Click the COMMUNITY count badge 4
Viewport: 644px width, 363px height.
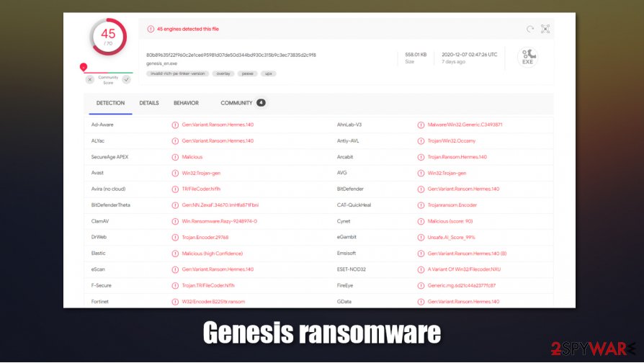(261, 103)
